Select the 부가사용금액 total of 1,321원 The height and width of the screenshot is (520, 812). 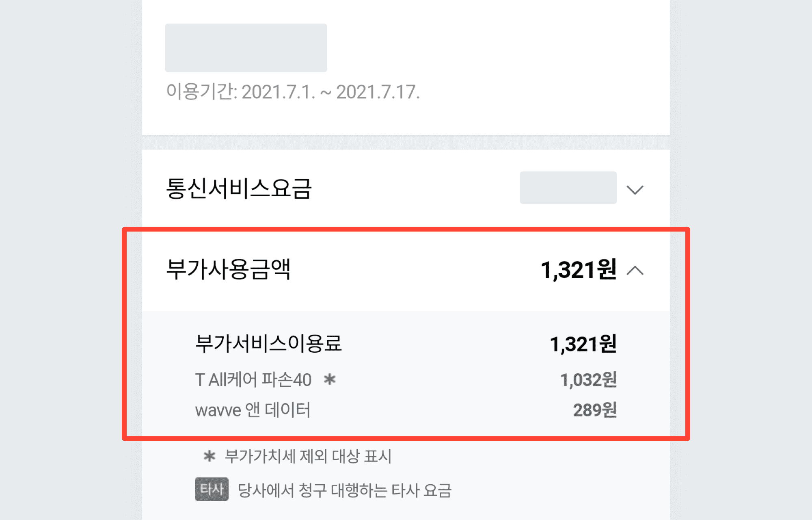tap(576, 268)
